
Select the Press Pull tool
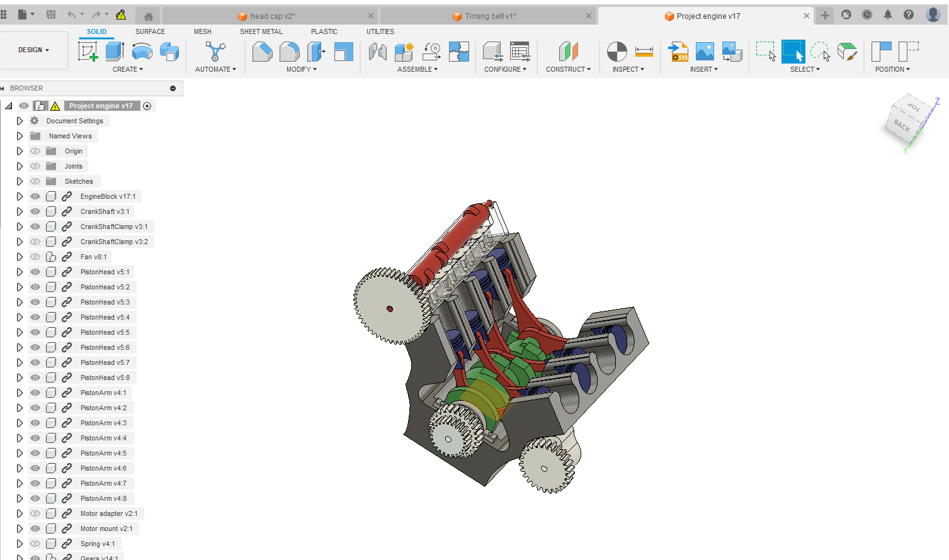click(x=316, y=52)
